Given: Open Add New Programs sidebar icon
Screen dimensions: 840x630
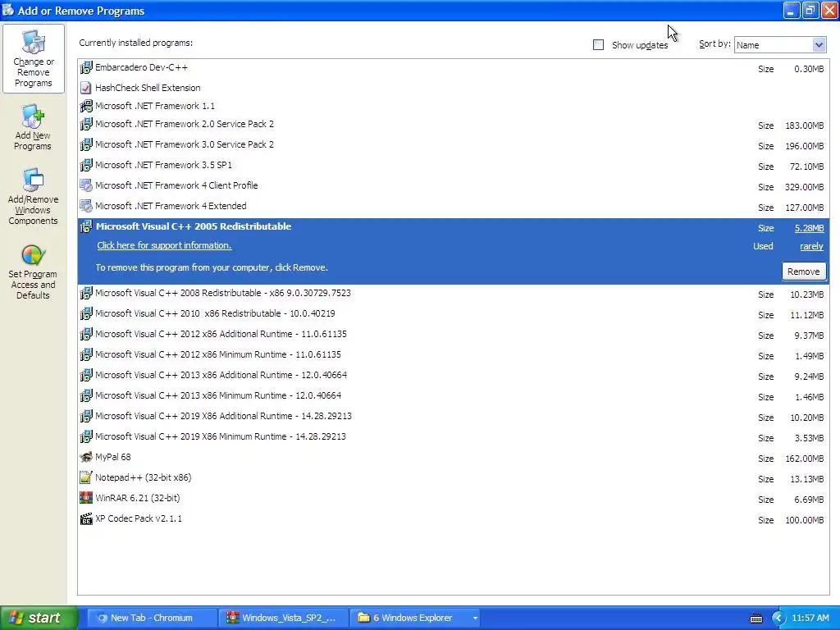Looking at the screenshot, I should [x=33, y=128].
